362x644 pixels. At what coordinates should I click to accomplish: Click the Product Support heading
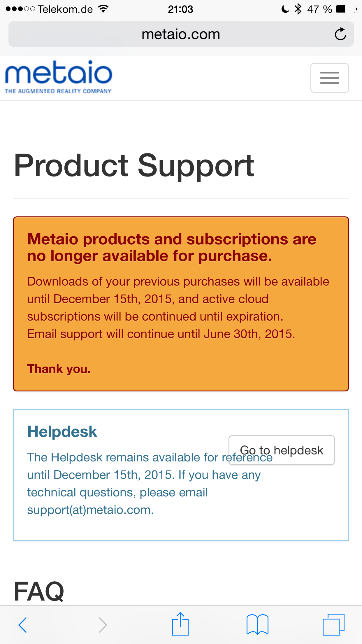(x=134, y=166)
